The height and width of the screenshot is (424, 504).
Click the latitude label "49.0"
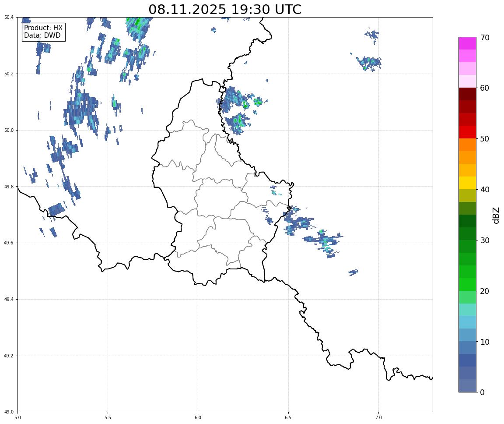click(9, 412)
